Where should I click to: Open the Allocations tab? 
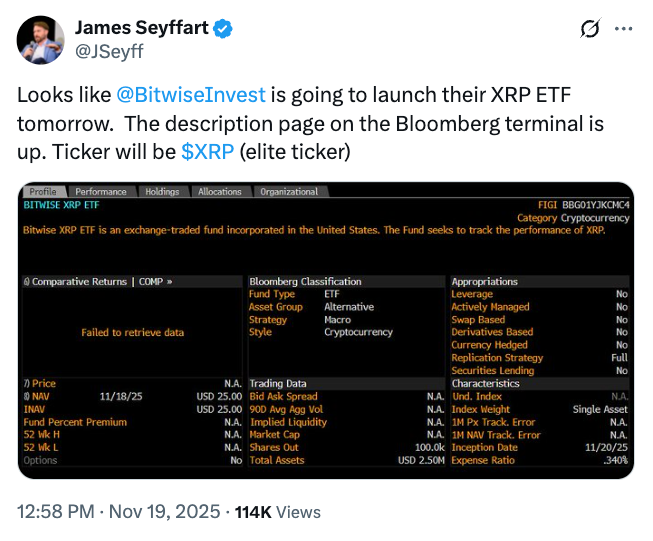coord(220,191)
